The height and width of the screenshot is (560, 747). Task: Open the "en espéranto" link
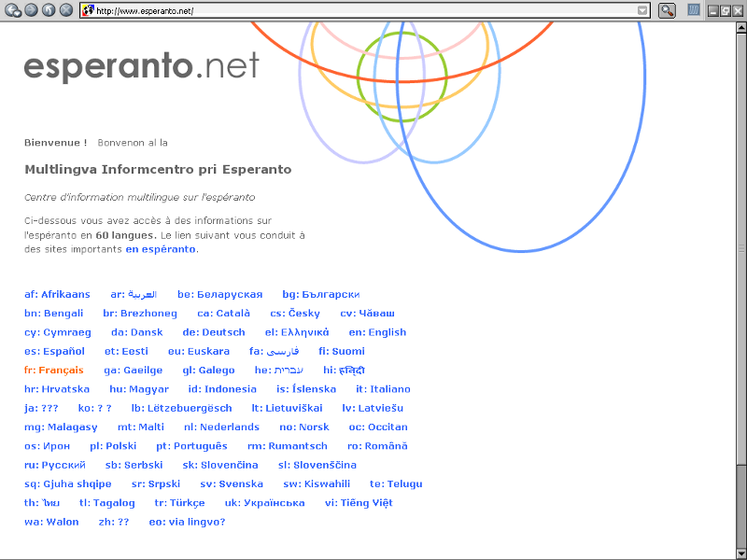(161, 249)
